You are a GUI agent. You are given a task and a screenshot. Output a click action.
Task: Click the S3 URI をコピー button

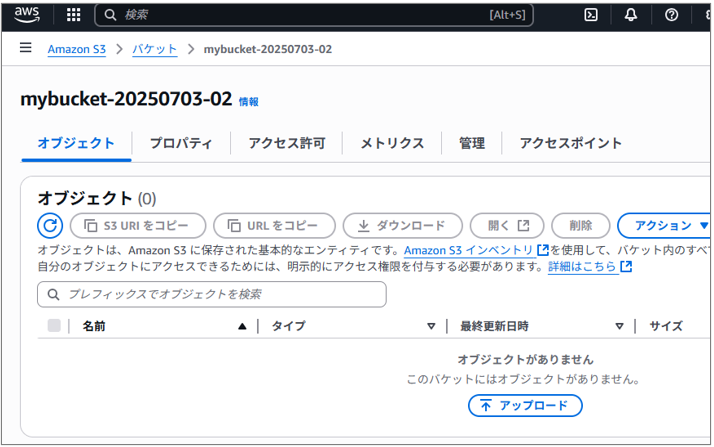pos(138,226)
